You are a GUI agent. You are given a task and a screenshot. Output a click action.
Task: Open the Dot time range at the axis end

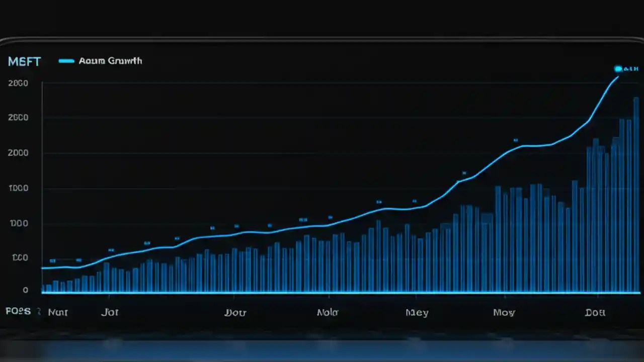click(595, 312)
